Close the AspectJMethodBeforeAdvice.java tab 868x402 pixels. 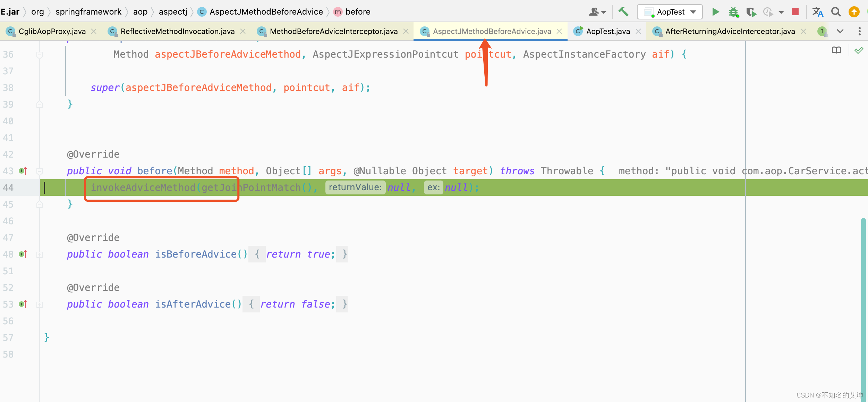559,31
